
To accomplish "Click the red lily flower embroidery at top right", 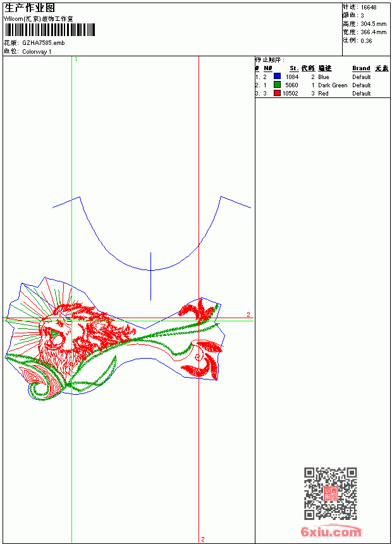I will (x=198, y=311).
